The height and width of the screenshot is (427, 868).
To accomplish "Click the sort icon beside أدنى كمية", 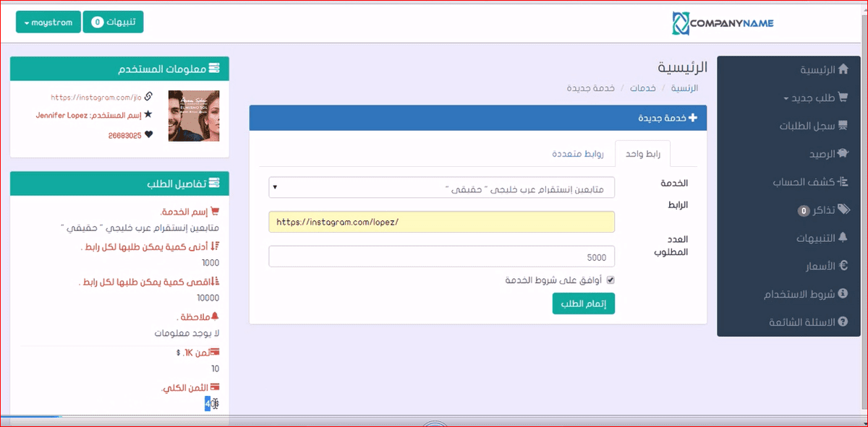I will [215, 246].
